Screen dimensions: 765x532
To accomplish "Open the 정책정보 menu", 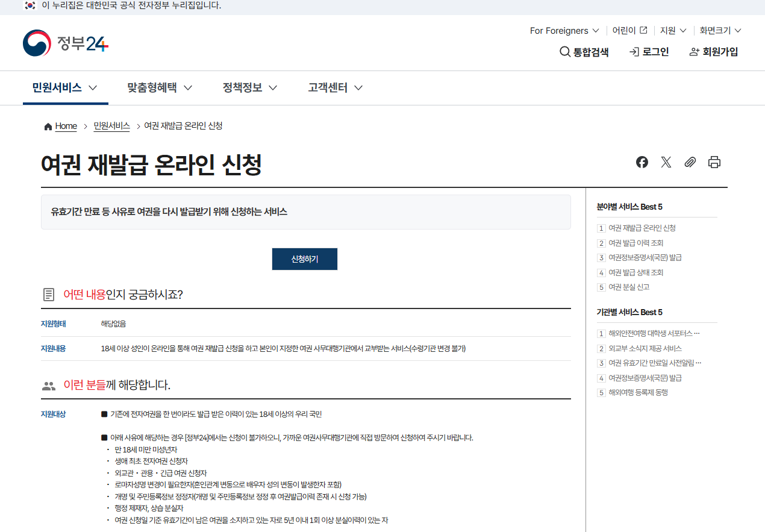I will click(x=243, y=87).
